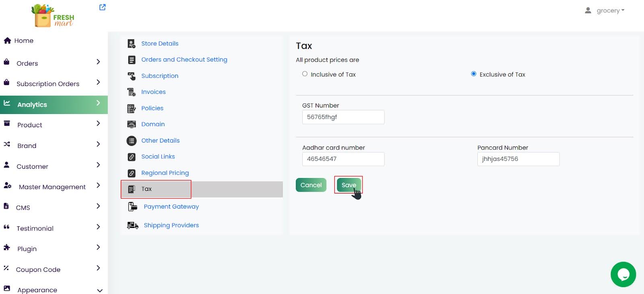Viewport: 644px width, 294px height.
Task: Switch to the Regional Pricing settings
Action: (165, 173)
